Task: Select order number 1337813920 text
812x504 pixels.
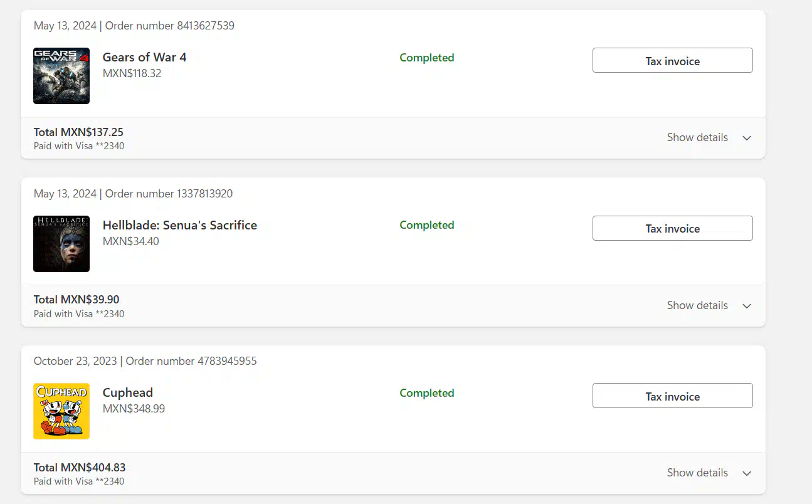Action: click(169, 194)
